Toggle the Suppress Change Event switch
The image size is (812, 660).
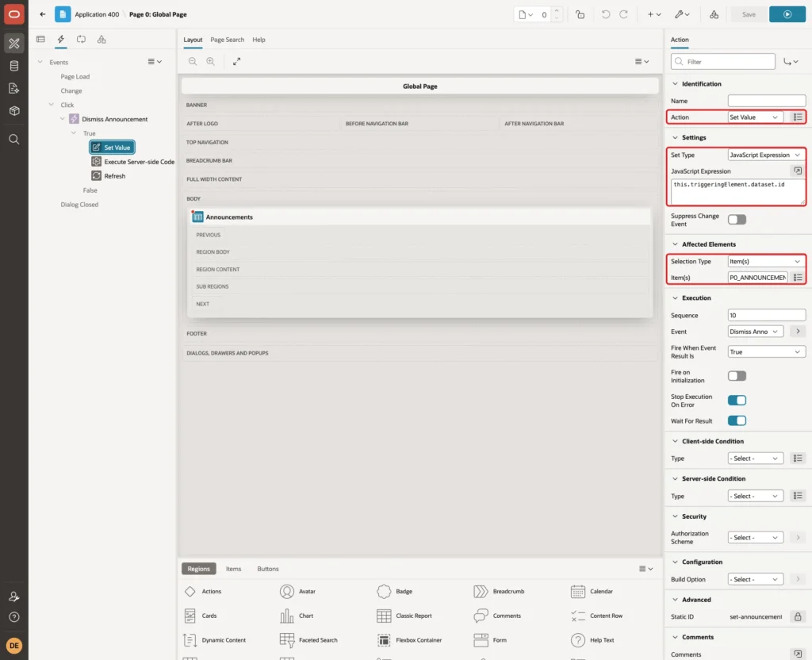[737, 220]
